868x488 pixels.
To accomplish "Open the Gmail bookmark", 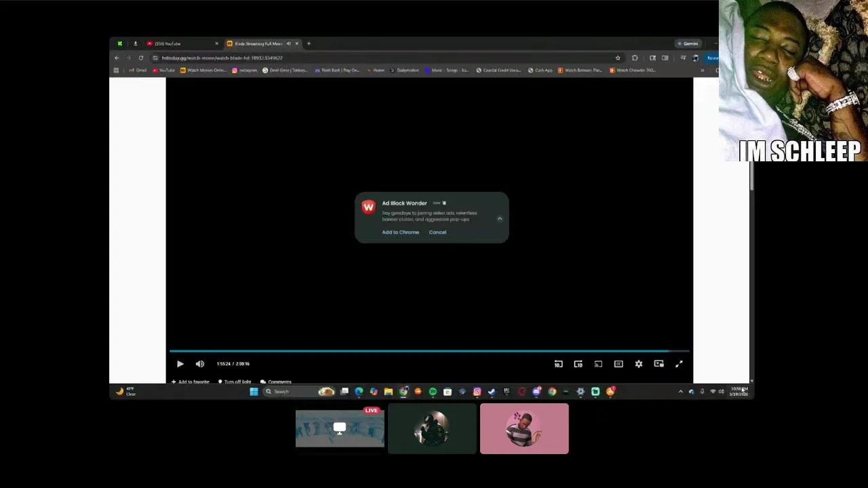I will (138, 70).
